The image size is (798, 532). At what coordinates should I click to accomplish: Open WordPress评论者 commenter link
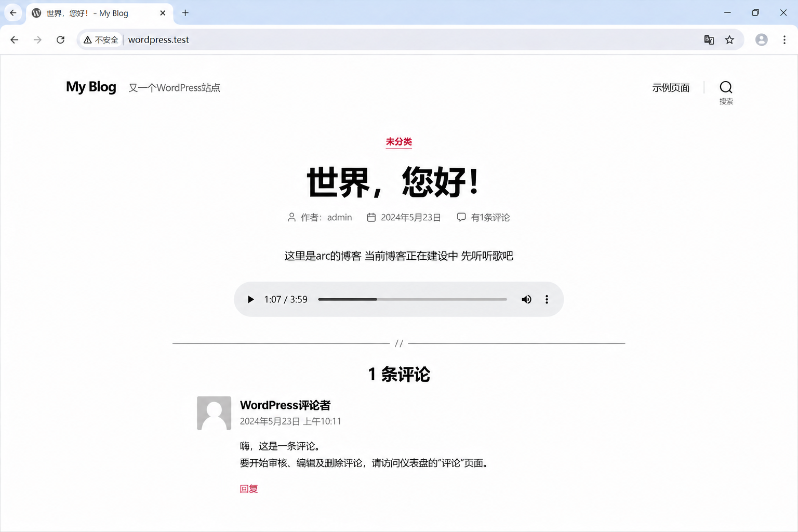click(285, 405)
